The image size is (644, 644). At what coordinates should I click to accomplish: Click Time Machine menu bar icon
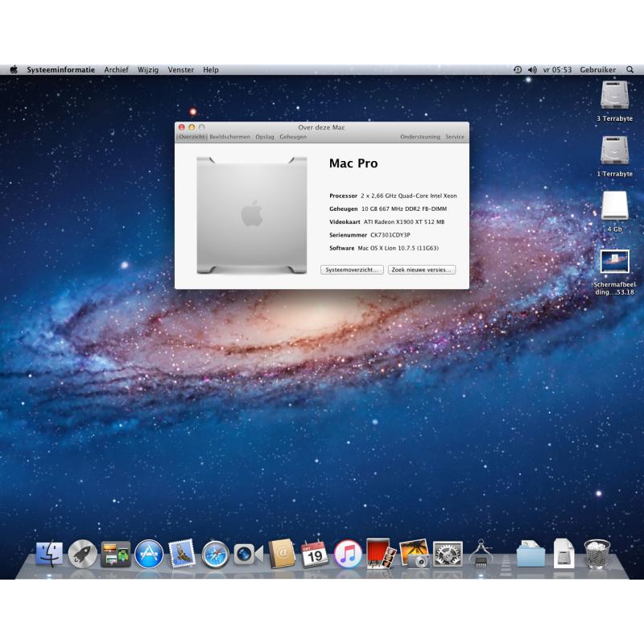[x=518, y=70]
